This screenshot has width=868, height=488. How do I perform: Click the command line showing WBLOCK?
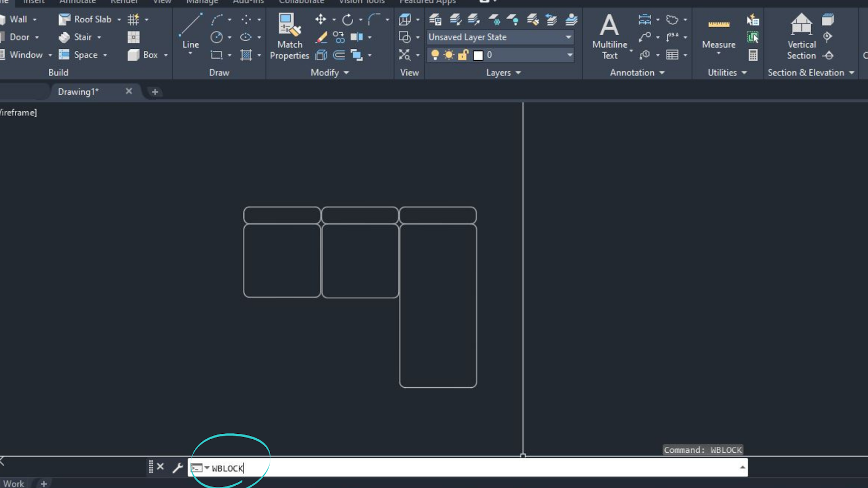(x=228, y=468)
